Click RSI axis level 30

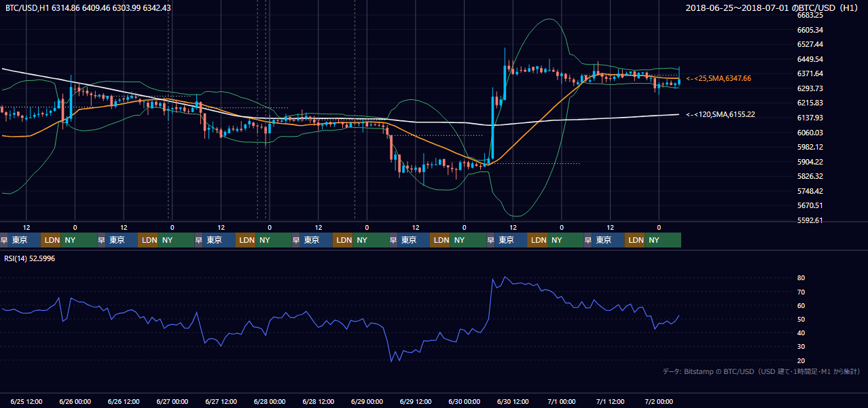click(801, 347)
